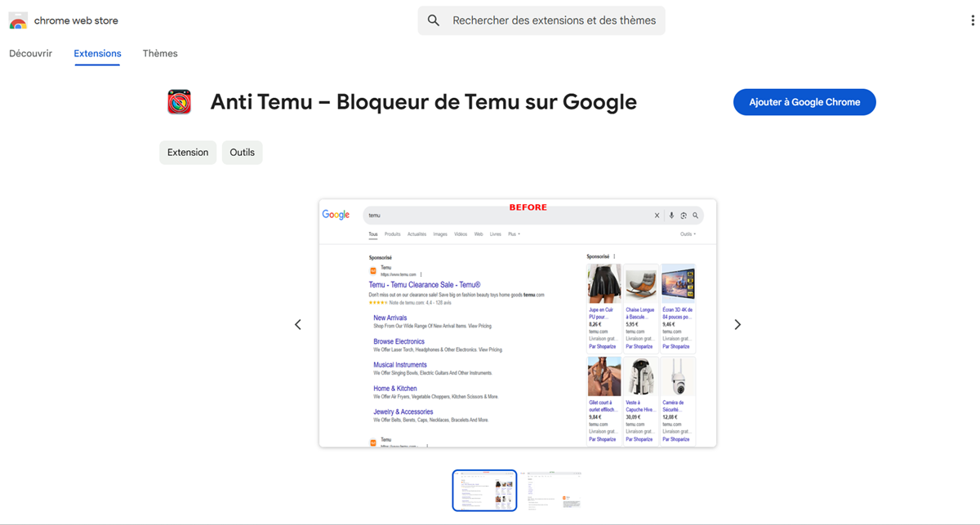Click the Anti Temu extension icon
980x525 pixels.
180,102
